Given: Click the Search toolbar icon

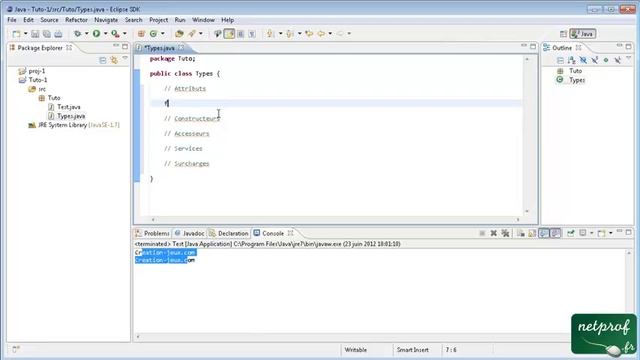Looking at the screenshot, I should 191,34.
